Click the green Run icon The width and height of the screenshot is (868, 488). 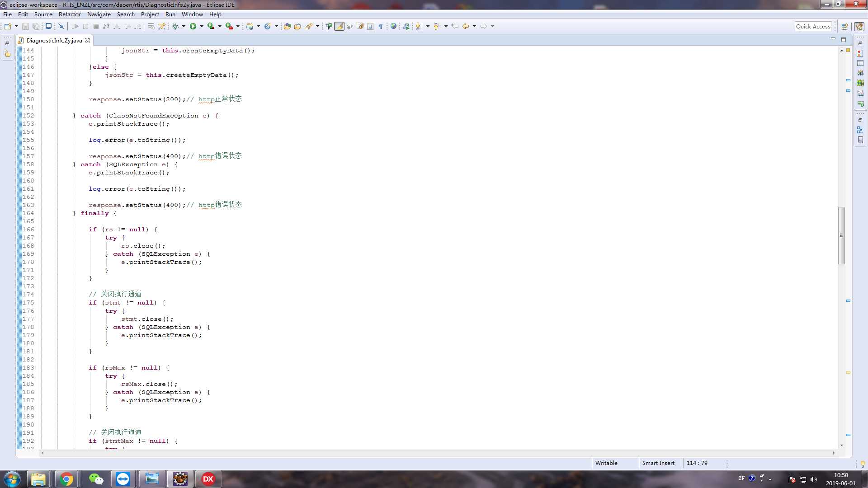pos(193,26)
